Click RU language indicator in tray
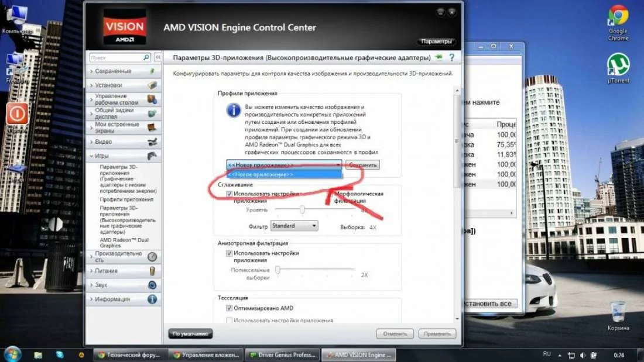This screenshot has height=362, width=644. tap(547, 354)
